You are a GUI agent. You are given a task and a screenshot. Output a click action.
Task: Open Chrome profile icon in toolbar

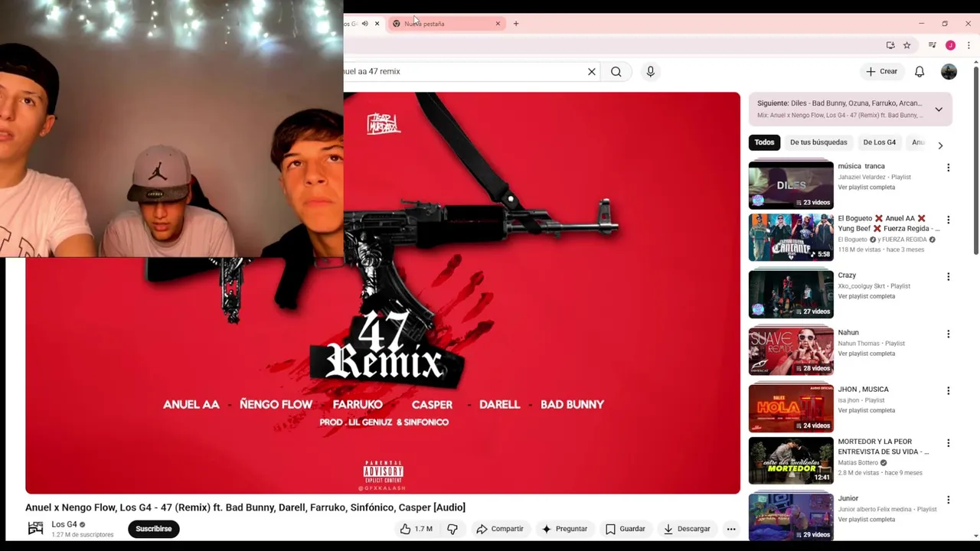[950, 45]
